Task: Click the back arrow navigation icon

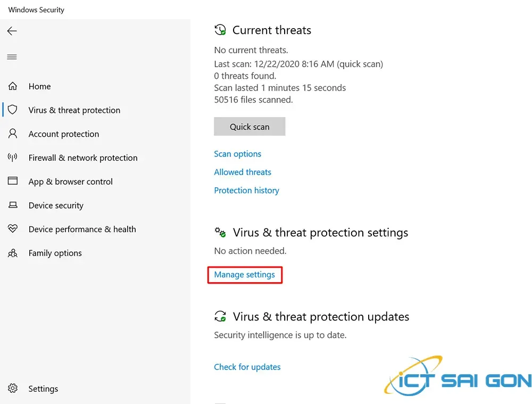Action: [12, 31]
